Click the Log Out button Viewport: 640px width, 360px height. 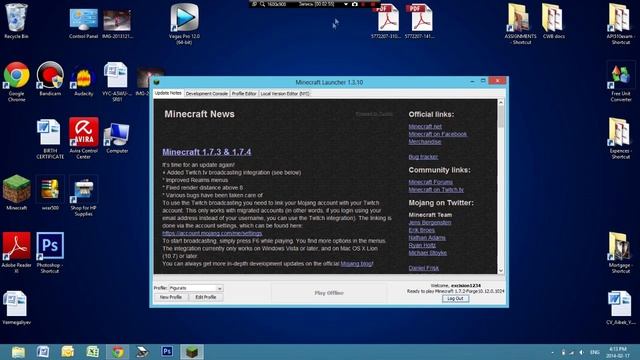pos(456,298)
